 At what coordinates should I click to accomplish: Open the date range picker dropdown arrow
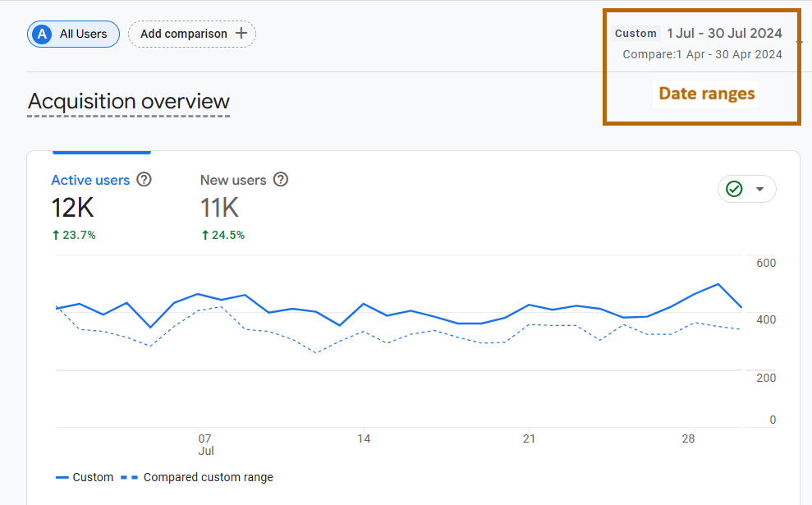[x=799, y=43]
